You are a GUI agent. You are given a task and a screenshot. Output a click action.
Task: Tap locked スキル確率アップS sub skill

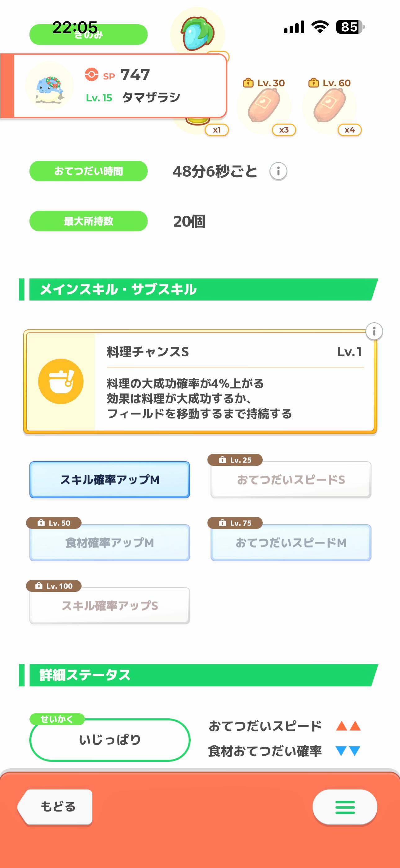[110, 606]
